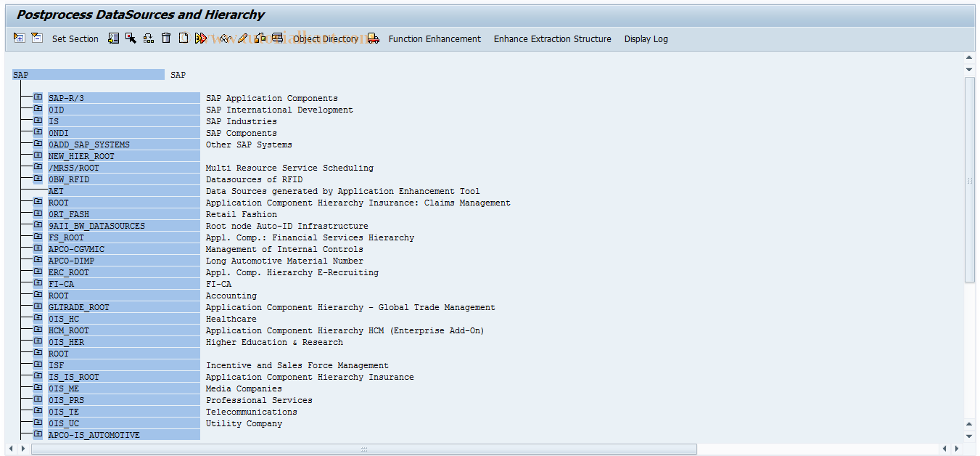Click the HCM_ROOT folder icon
This screenshot has height=456, width=980.
38,330
